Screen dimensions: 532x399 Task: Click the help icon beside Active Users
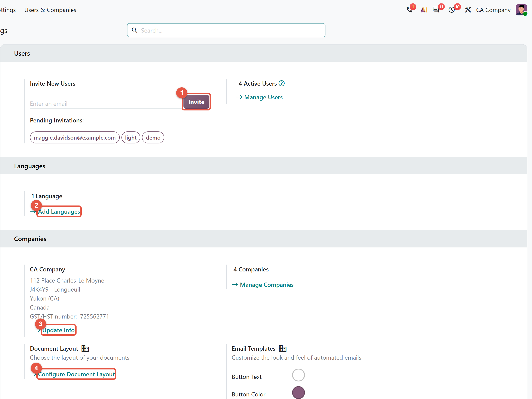point(282,83)
